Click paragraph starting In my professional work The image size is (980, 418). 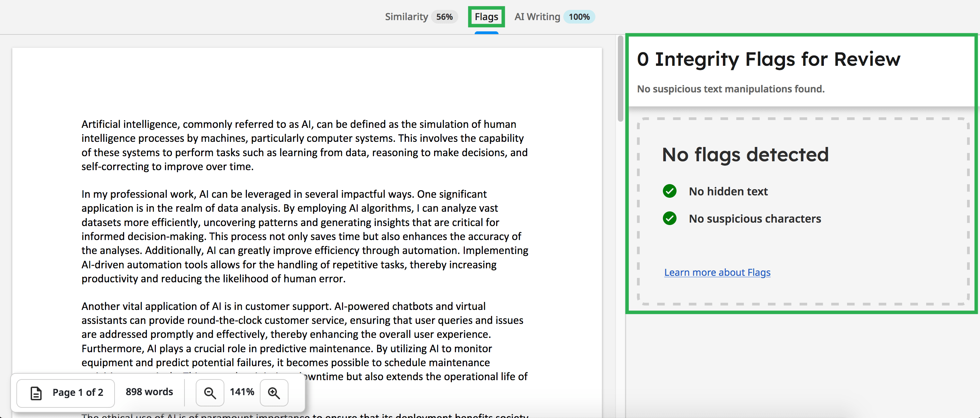[305, 236]
